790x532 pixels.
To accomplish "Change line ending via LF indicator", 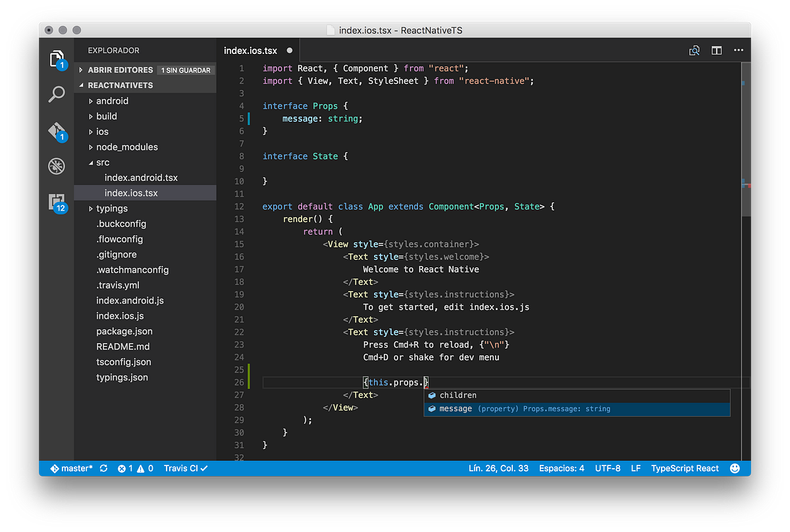I will click(x=636, y=468).
